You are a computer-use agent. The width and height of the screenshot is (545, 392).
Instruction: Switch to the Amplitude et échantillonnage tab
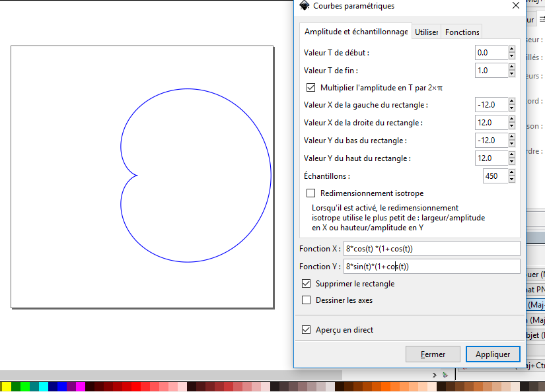(356, 32)
